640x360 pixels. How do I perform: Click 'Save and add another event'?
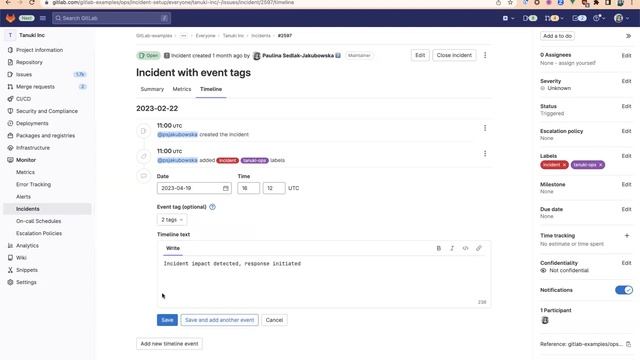[x=220, y=320]
